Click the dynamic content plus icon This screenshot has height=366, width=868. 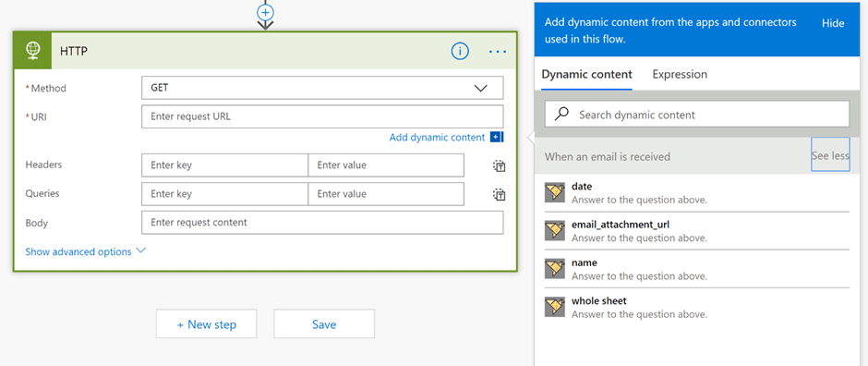click(497, 138)
